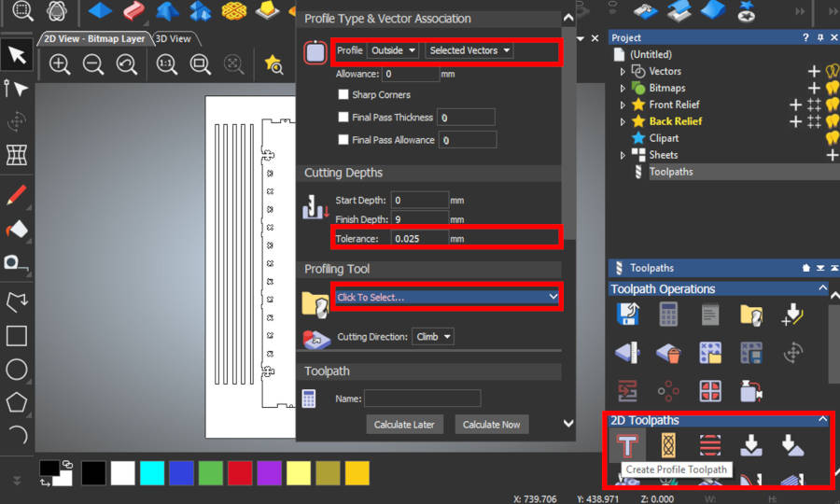840x504 pixels.
Task: Click the Create Profile Toolpath T icon
Action: pos(627,446)
